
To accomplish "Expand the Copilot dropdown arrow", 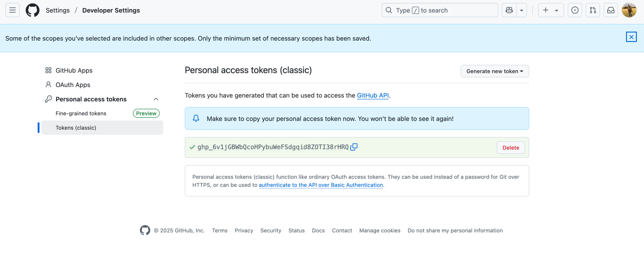I will 522,10.
